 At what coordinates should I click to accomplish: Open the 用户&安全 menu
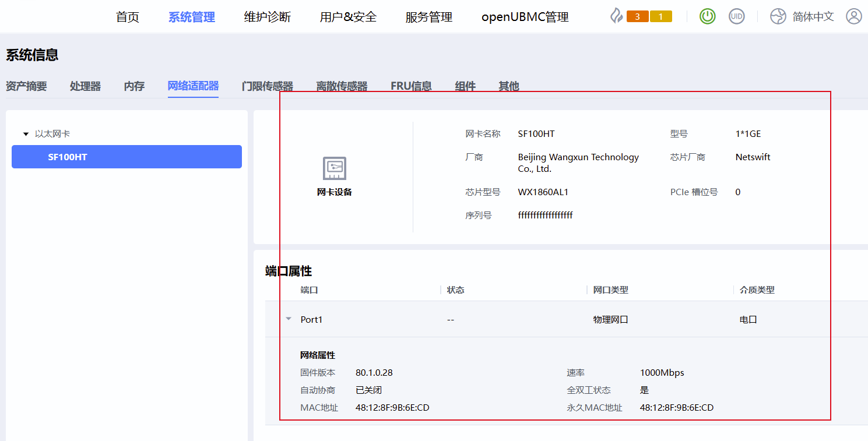[348, 17]
